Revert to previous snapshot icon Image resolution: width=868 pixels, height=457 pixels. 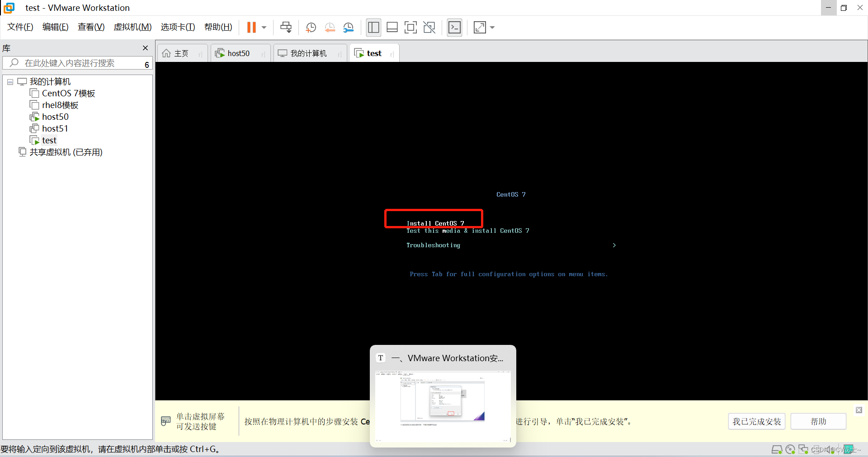(330, 28)
